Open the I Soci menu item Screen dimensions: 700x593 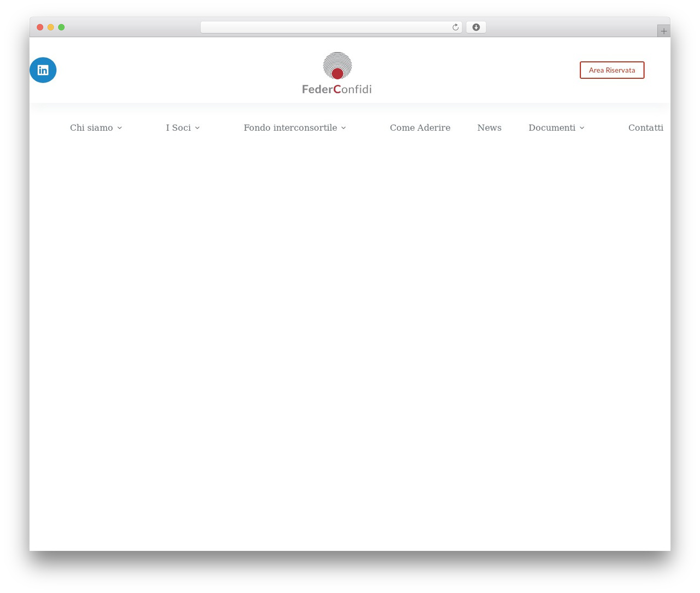click(x=178, y=127)
